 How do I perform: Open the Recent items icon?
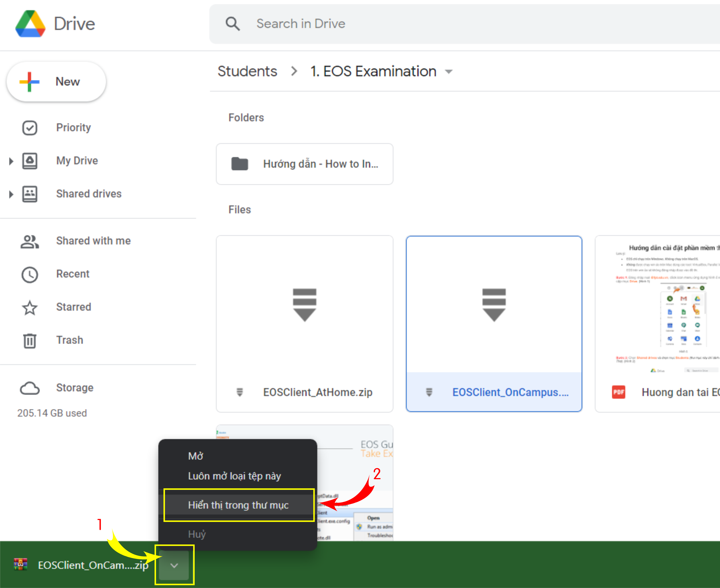pyautogui.click(x=29, y=274)
